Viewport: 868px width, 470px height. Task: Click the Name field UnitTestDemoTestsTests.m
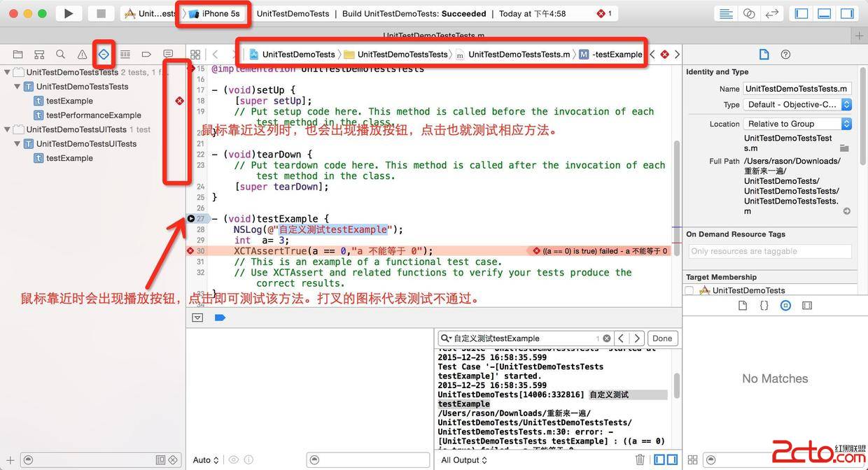[x=797, y=89]
